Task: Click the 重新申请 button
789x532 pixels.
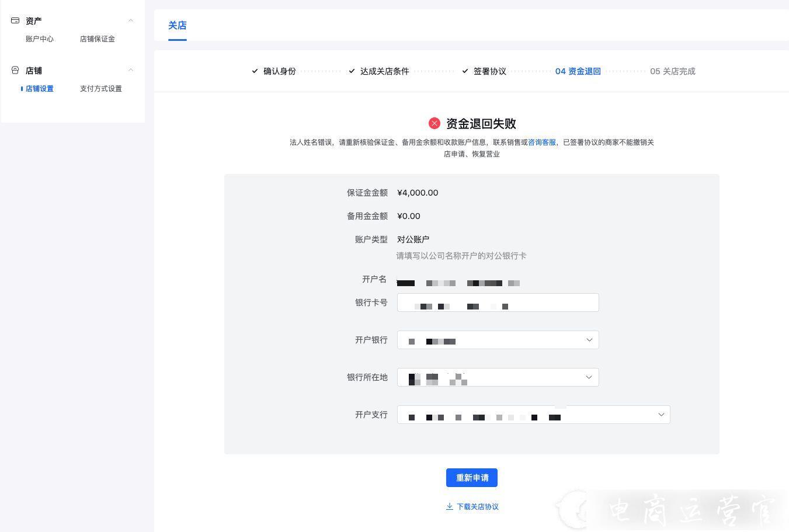Action: tap(472, 478)
